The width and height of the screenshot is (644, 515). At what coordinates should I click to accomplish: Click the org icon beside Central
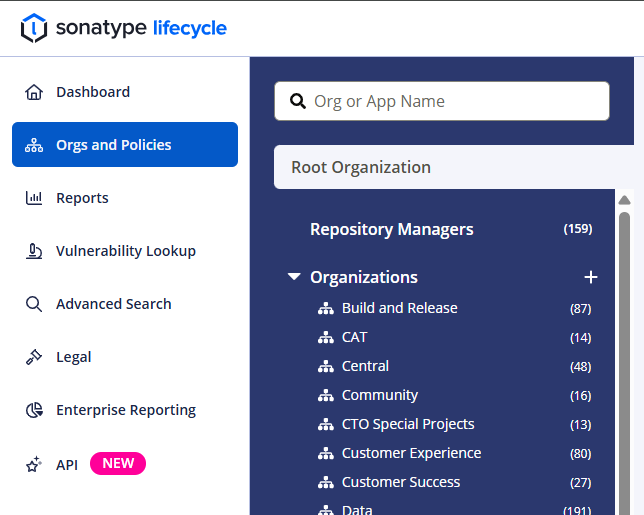click(x=326, y=366)
